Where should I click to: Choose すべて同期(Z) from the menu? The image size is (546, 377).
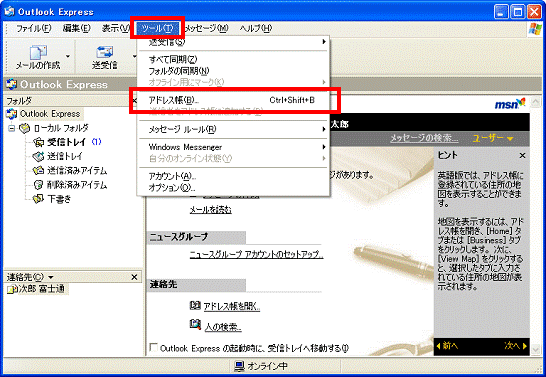click(233, 59)
